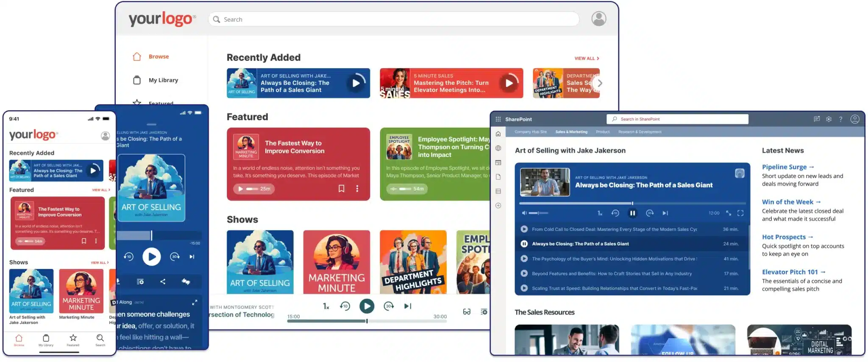This screenshot has width=868, height=362.
Task: Switch to Product tab in SharePoint
Action: 603,132
